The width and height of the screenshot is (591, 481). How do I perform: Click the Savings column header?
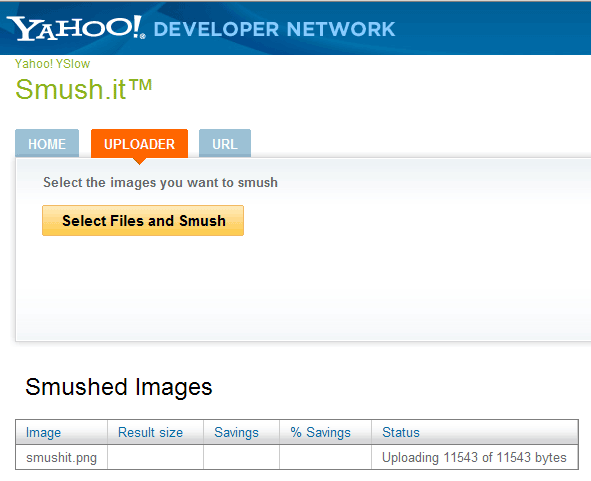[x=241, y=432]
